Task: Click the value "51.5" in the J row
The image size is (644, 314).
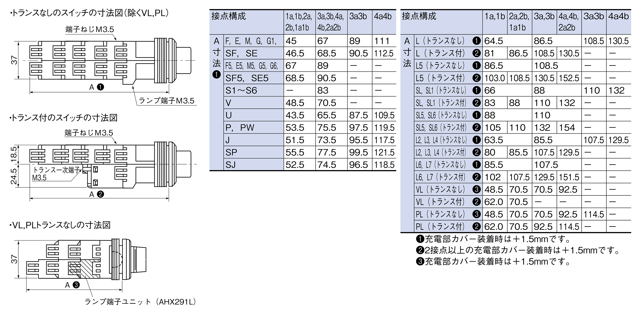Action: [295, 140]
